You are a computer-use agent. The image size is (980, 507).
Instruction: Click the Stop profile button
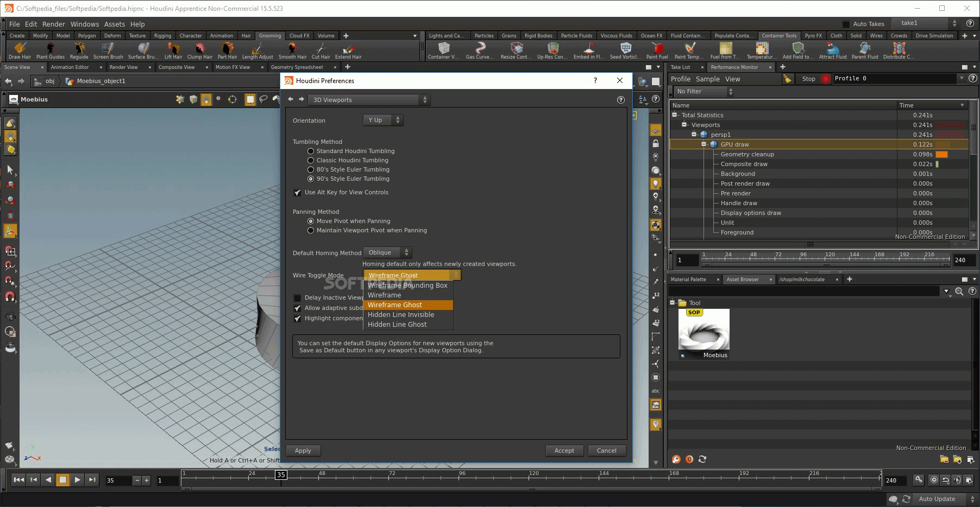808,79
